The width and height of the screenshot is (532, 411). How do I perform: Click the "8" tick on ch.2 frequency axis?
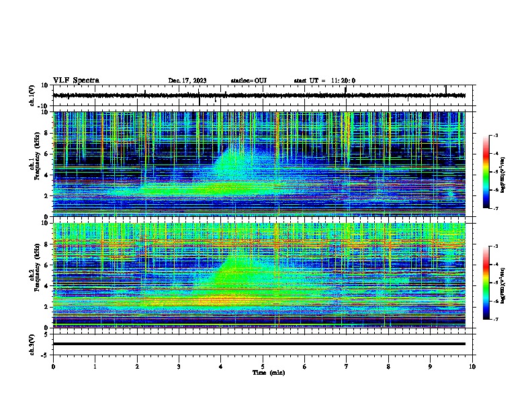46,244
